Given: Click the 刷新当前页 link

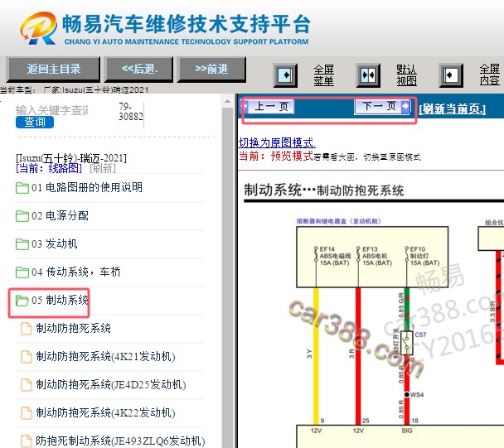Looking at the screenshot, I should tap(452, 108).
